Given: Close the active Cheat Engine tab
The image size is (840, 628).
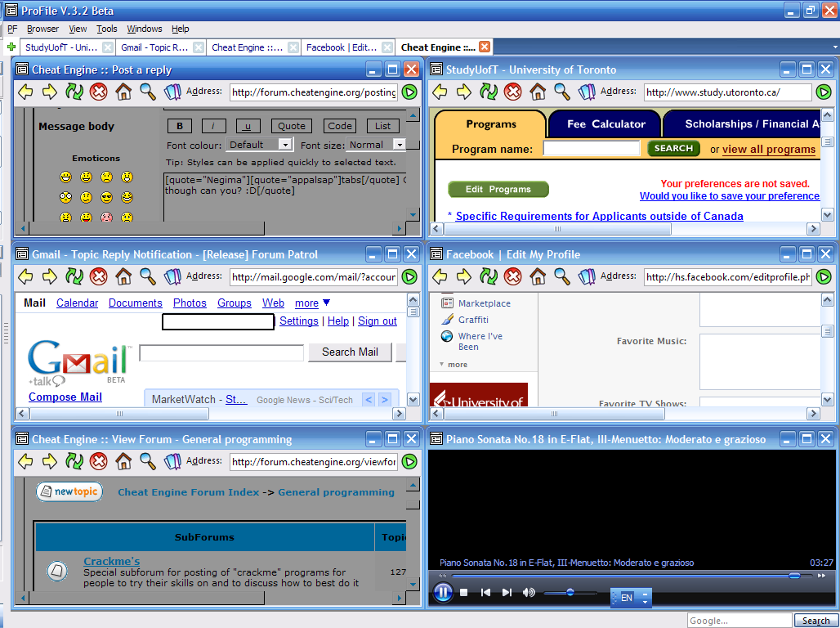Looking at the screenshot, I should coord(485,47).
